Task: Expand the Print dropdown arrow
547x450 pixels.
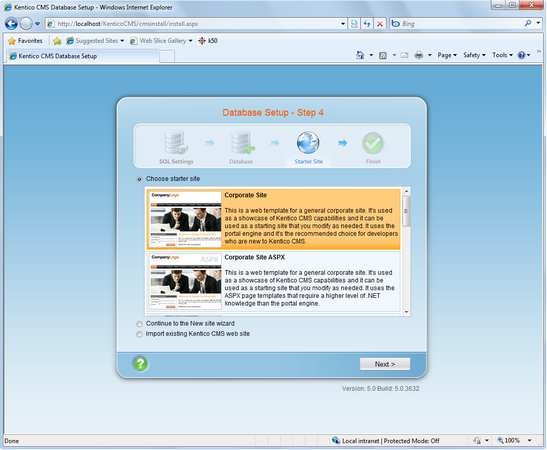Action: (430, 55)
